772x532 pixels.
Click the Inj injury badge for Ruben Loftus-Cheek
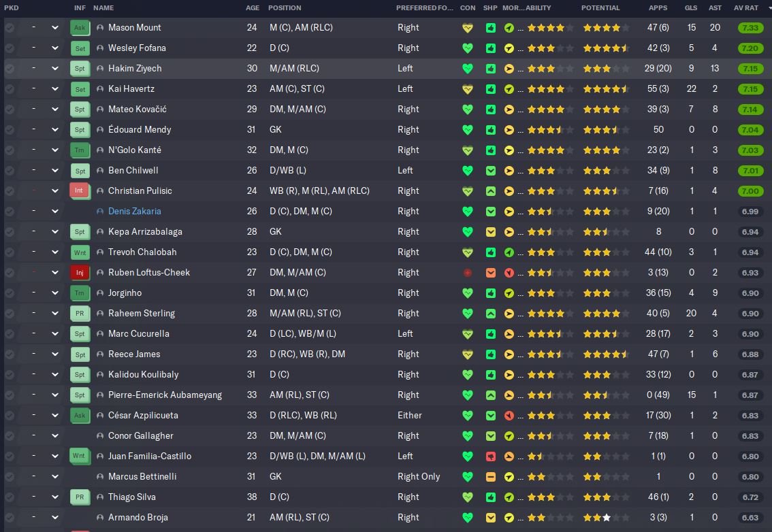point(80,272)
